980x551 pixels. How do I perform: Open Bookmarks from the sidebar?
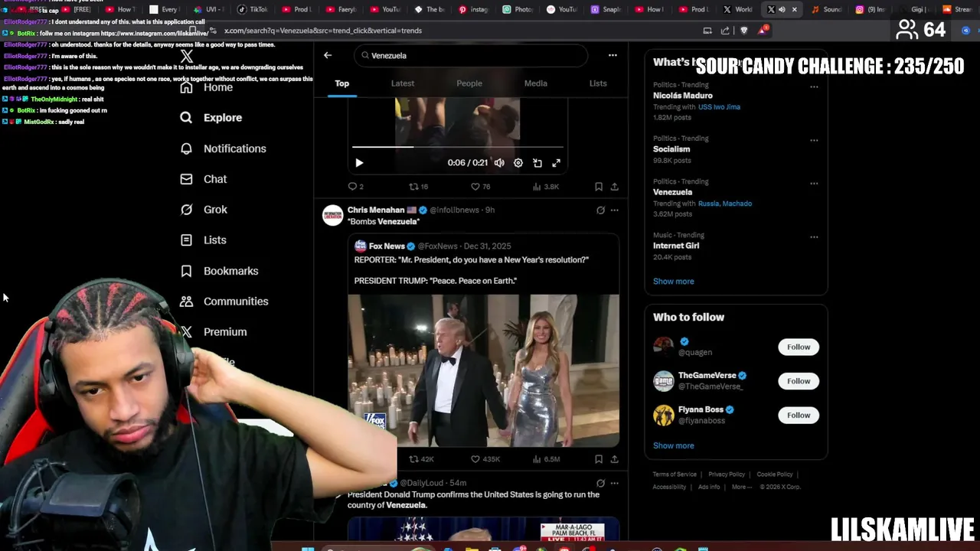pyautogui.click(x=219, y=271)
